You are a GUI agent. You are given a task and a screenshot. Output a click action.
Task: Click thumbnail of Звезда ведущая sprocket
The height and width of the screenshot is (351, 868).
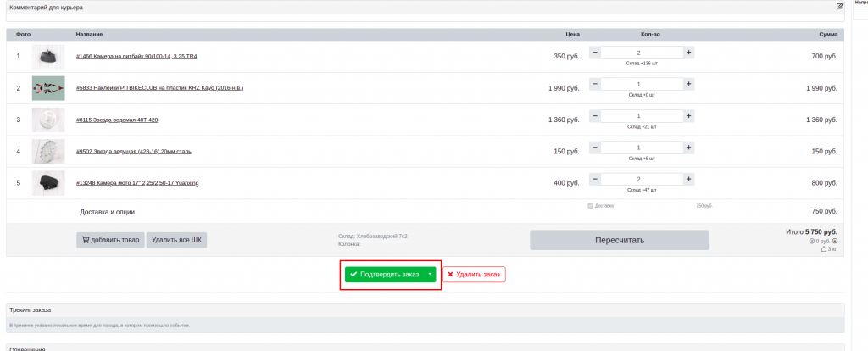48,151
